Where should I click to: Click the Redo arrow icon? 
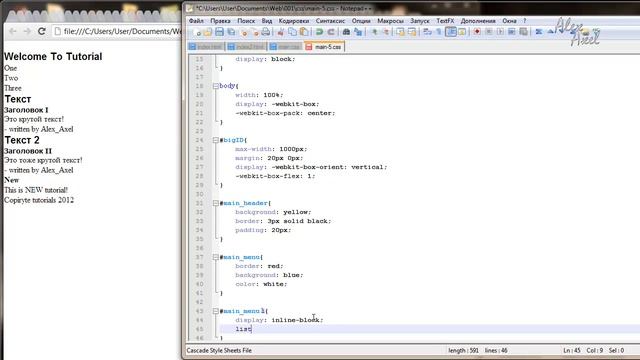tap(331, 32)
